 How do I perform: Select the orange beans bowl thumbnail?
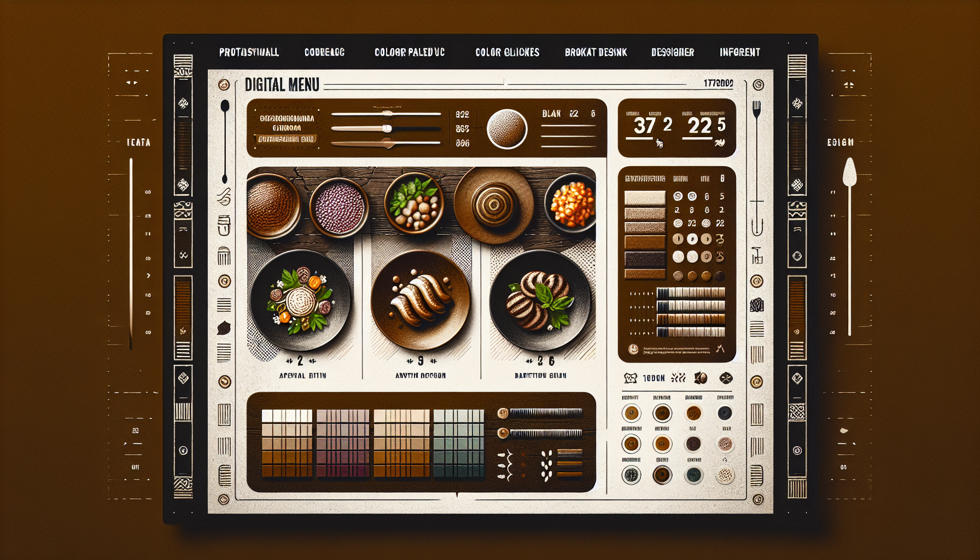click(x=571, y=205)
